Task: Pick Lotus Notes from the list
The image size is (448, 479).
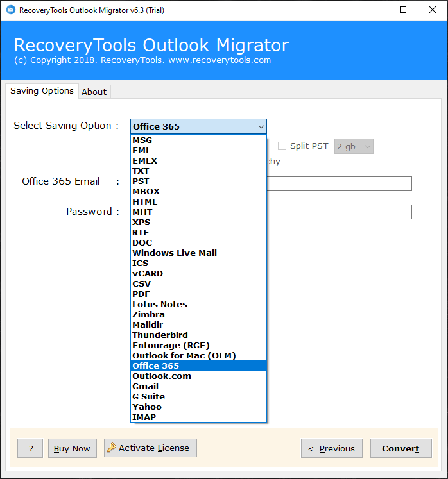Action: 198,304
